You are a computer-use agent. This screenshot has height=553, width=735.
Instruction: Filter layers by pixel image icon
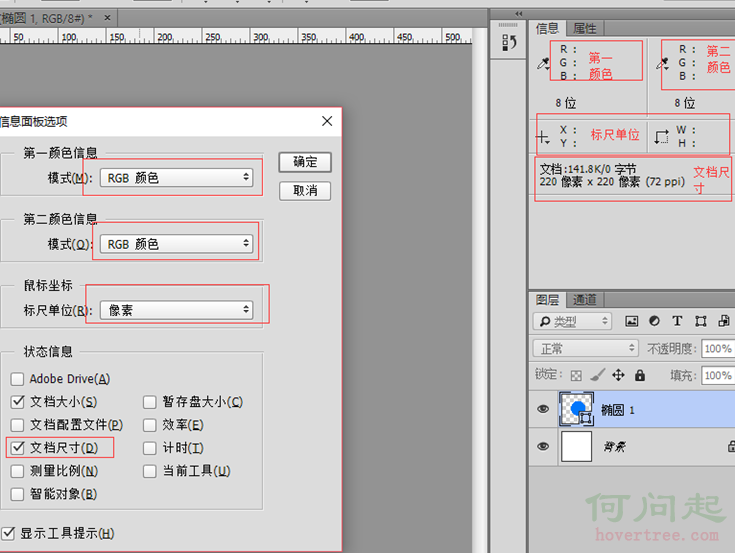[x=632, y=321]
